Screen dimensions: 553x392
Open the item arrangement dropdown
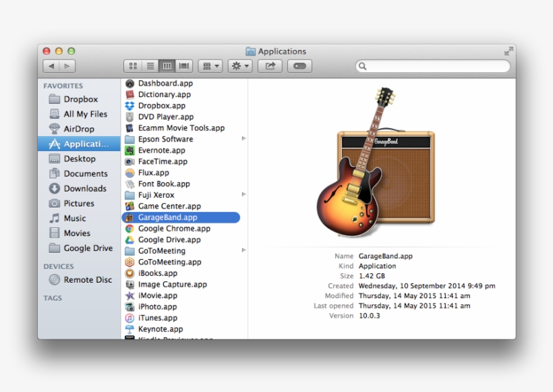(x=210, y=66)
